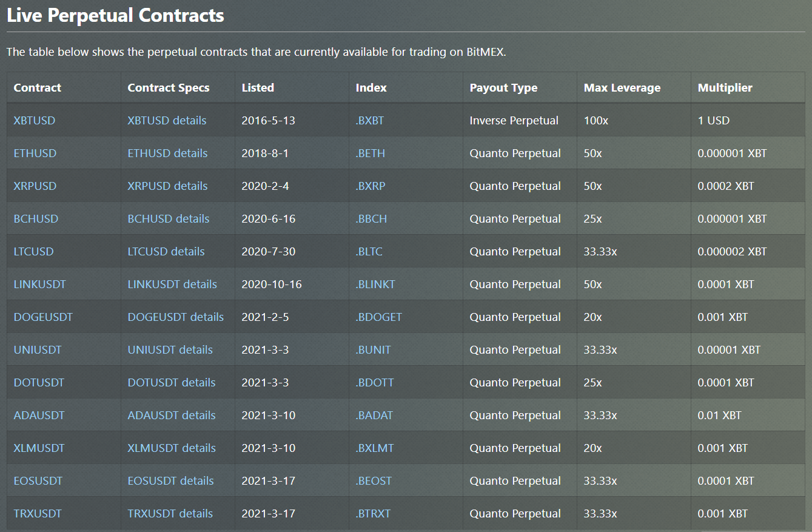Viewport: 812px width, 532px height.
Task: View EOSUSDT details specs link
Action: pos(170,480)
